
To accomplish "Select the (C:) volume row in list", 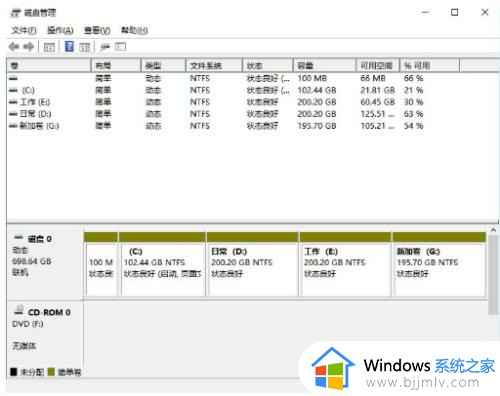I will click(x=233, y=90).
